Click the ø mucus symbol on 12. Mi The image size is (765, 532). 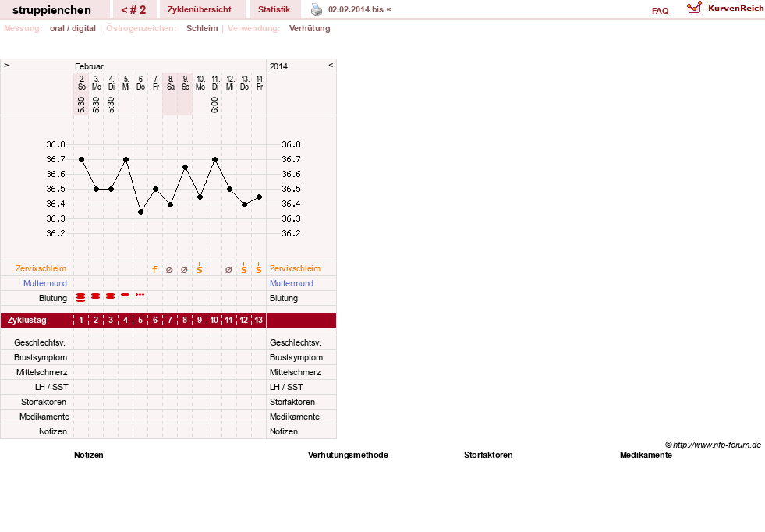point(228,269)
